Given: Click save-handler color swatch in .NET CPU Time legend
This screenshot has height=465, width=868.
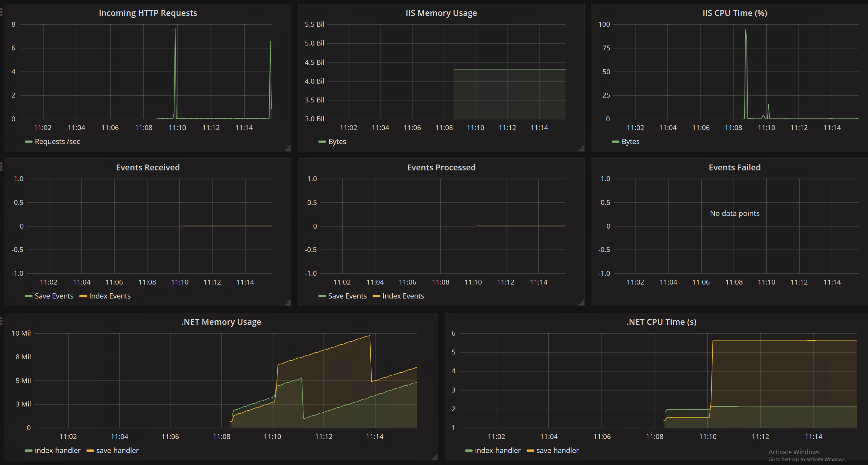Looking at the screenshot, I should point(530,451).
